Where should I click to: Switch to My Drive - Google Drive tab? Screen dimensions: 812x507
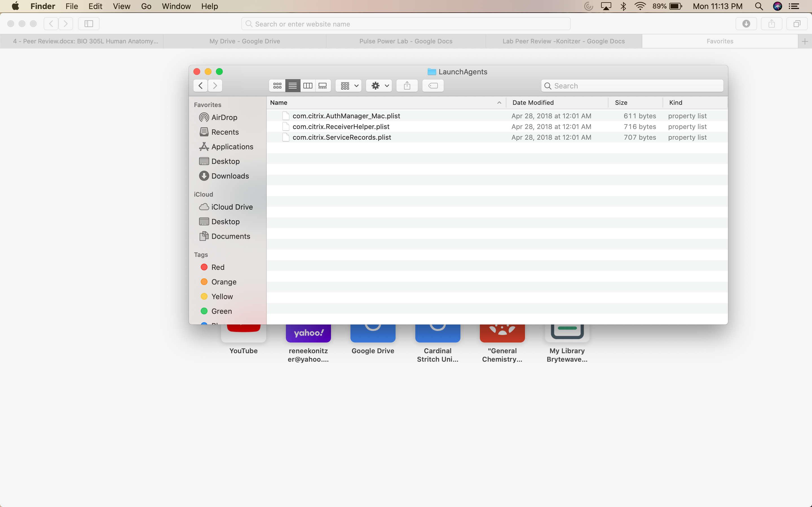[x=245, y=41]
